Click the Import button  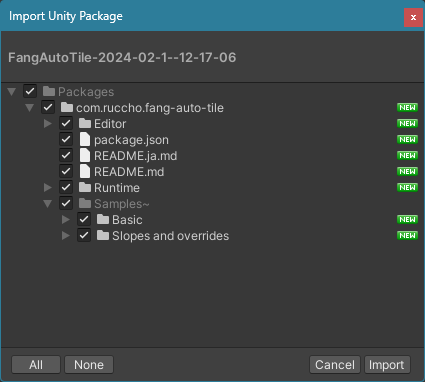tap(387, 365)
